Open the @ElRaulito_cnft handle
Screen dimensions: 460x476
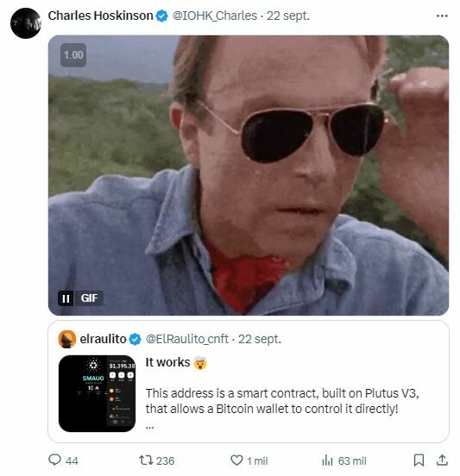[x=187, y=339]
